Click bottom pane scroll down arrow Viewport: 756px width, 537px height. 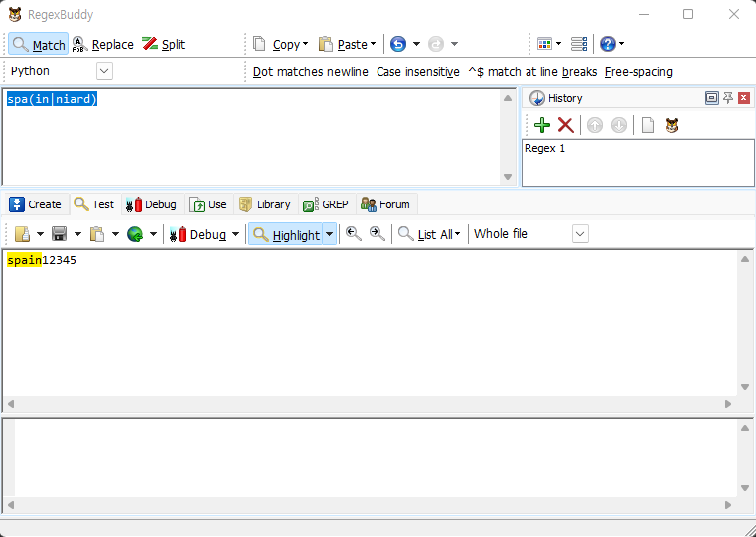pos(745,488)
